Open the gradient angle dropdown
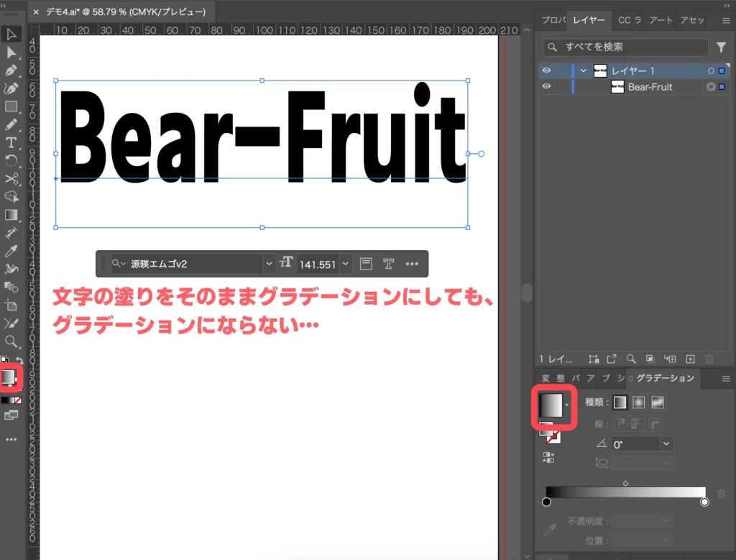Image resolution: width=736 pixels, height=560 pixels. 666,444
